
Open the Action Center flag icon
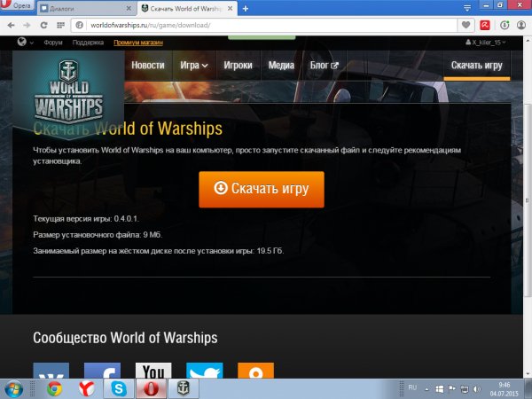tap(452, 388)
